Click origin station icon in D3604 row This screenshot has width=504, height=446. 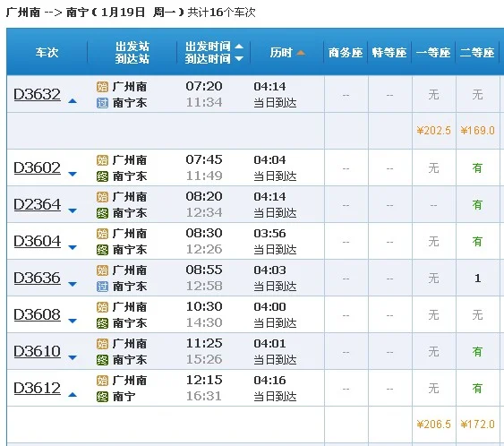[103, 234]
